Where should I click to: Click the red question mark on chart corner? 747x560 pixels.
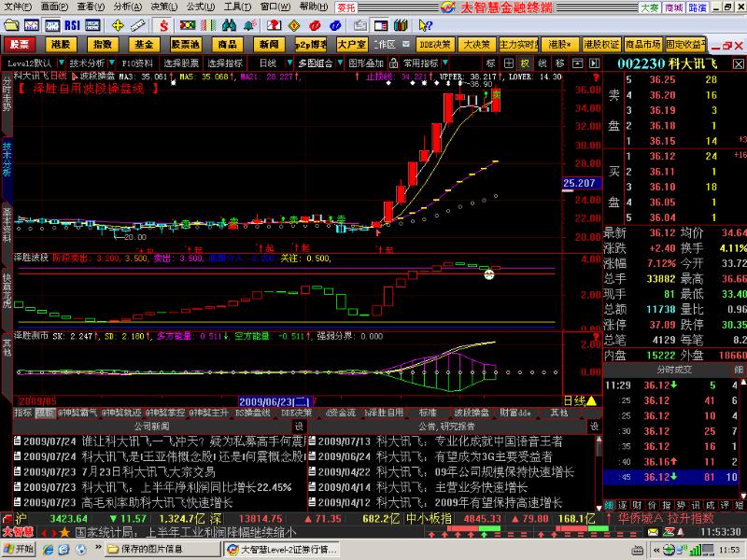tap(596, 77)
